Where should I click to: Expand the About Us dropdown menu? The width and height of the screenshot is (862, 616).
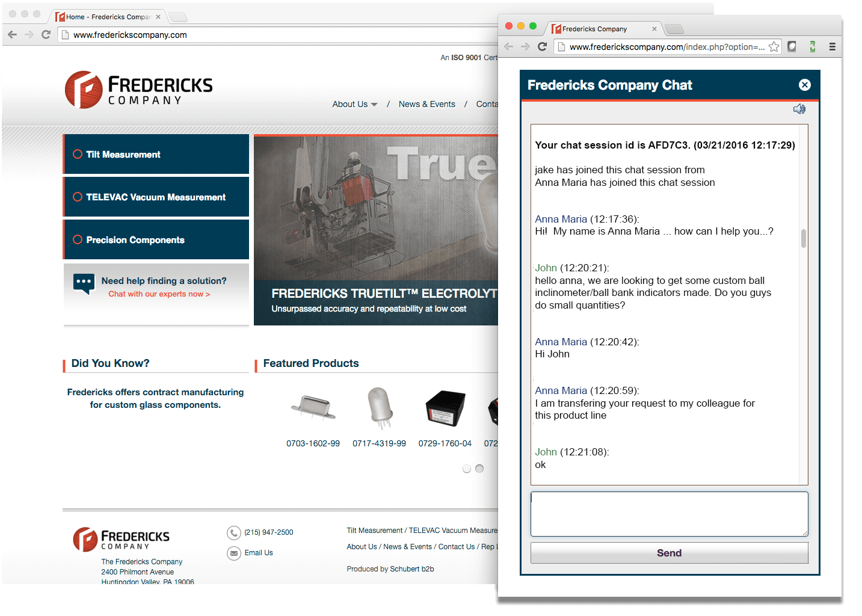click(354, 104)
